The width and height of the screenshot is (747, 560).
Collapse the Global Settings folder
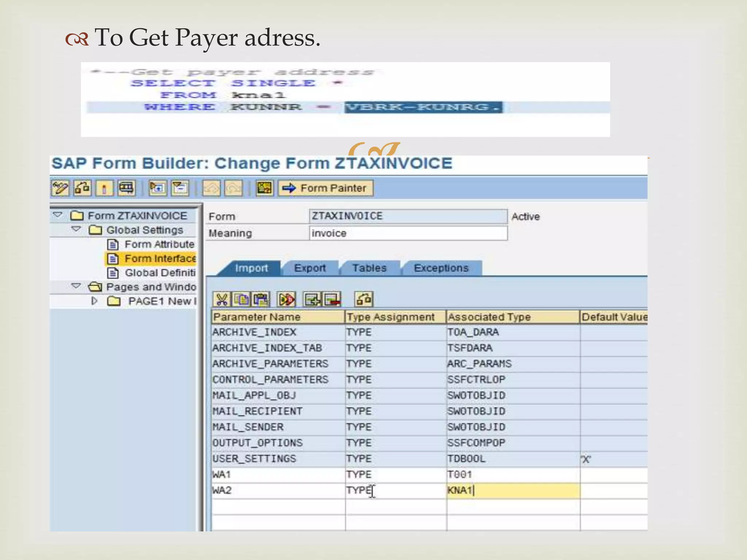(76, 229)
